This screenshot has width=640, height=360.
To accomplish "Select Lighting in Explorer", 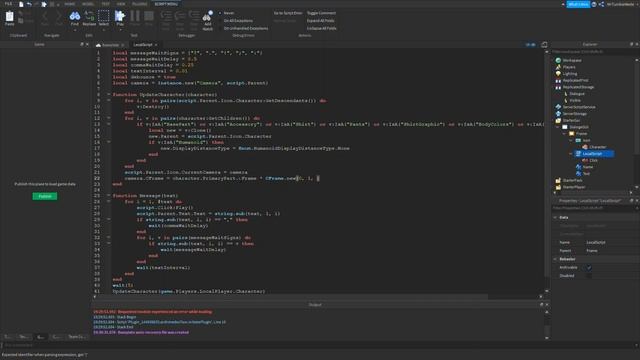I will (x=570, y=73).
